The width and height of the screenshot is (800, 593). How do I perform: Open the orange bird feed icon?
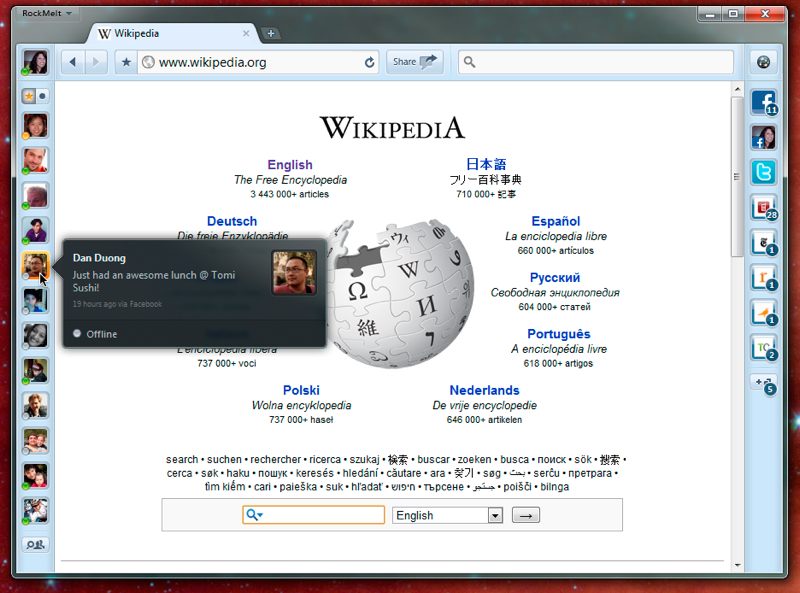tap(763, 313)
